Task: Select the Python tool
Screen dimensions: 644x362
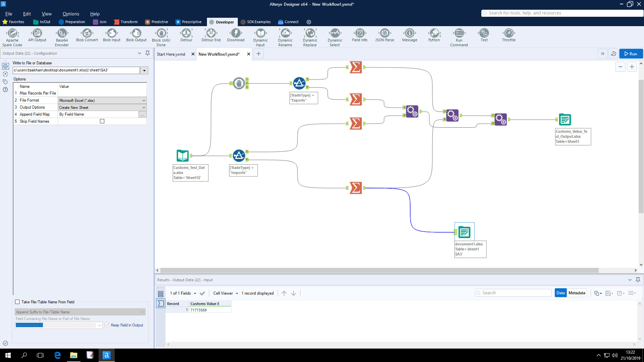Action: click(434, 35)
